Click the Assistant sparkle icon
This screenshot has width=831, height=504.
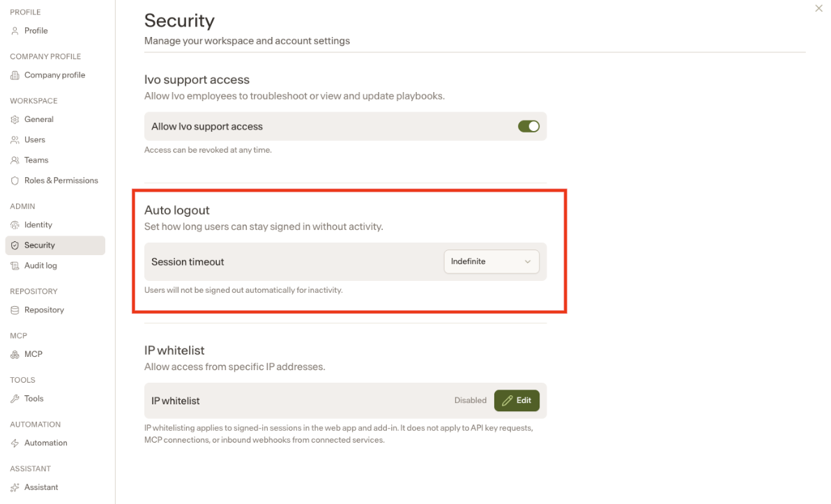click(x=15, y=487)
